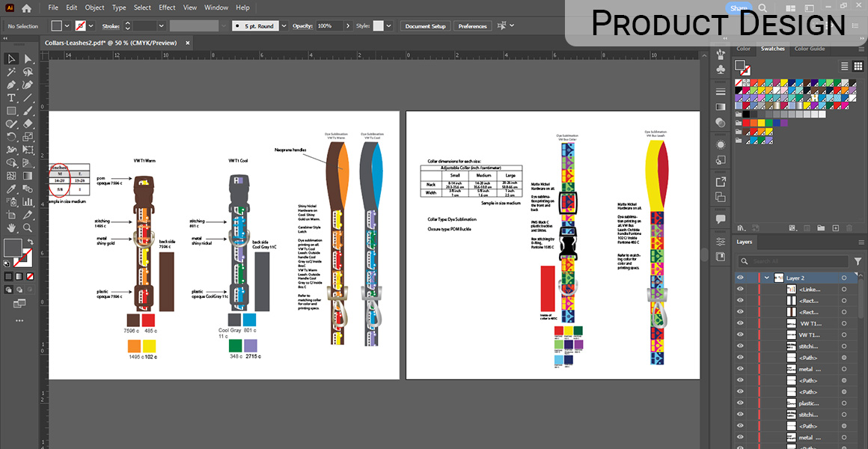This screenshot has height=449, width=868.
Task: Select the Direct Selection tool
Action: pos(28,59)
